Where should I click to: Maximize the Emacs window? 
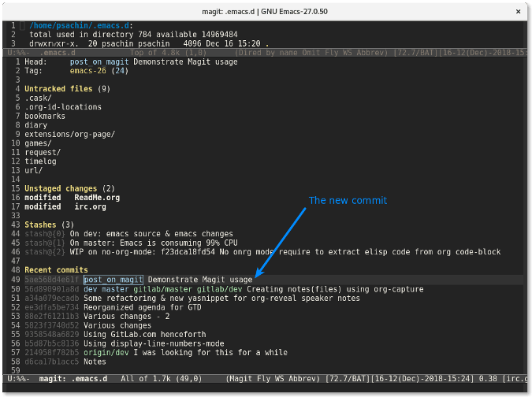pyautogui.click(x=501, y=13)
